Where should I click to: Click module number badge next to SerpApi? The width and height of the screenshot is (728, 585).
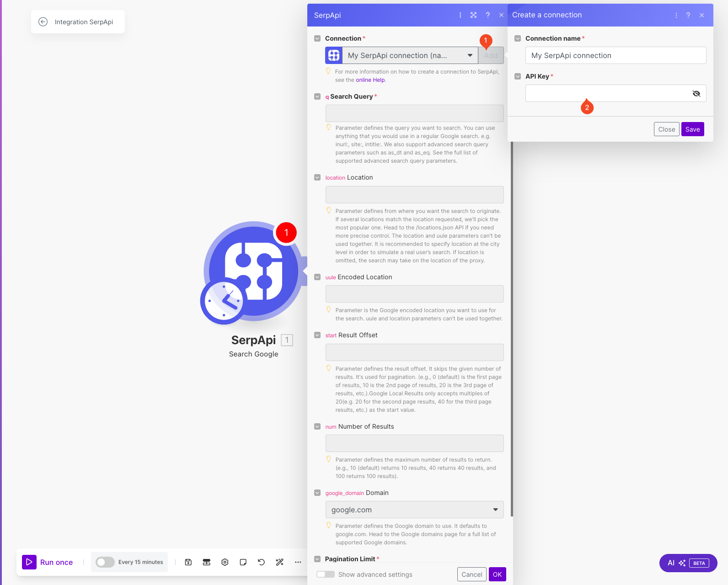(287, 340)
